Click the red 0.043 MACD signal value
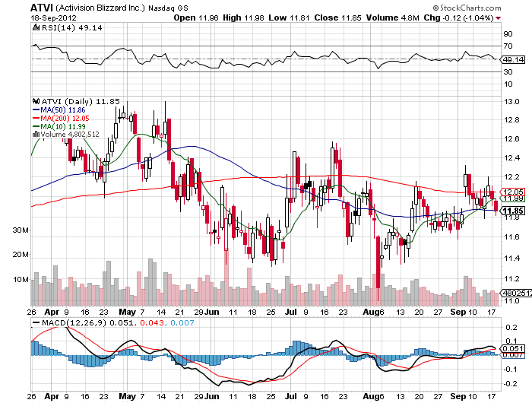This screenshot has width=532, height=403. click(151, 322)
